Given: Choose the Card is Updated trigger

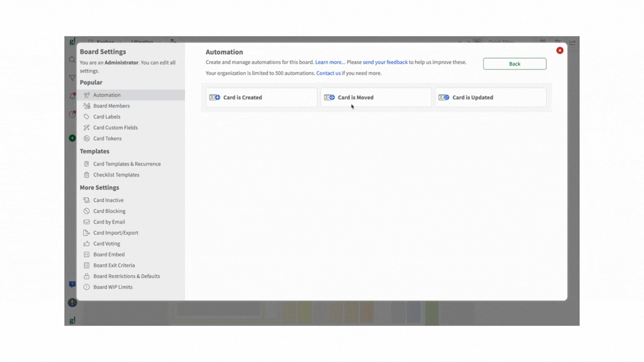Looking at the screenshot, I should (491, 97).
